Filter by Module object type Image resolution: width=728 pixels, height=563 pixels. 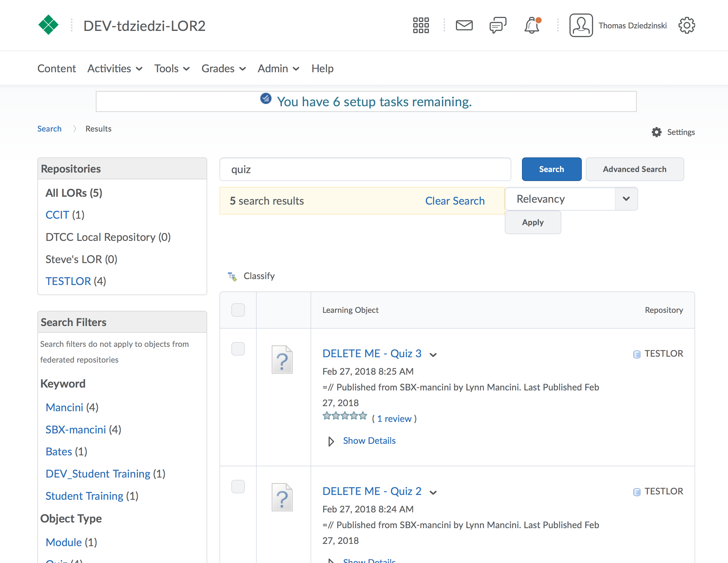64,542
